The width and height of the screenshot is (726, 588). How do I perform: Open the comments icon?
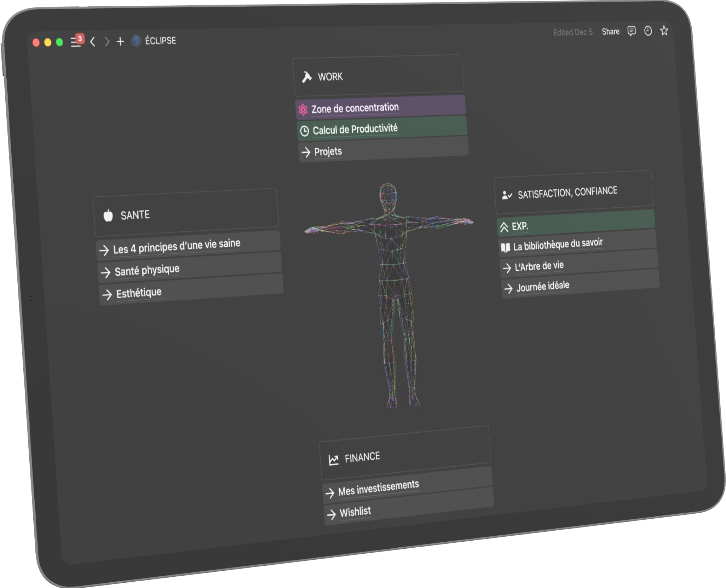(631, 31)
